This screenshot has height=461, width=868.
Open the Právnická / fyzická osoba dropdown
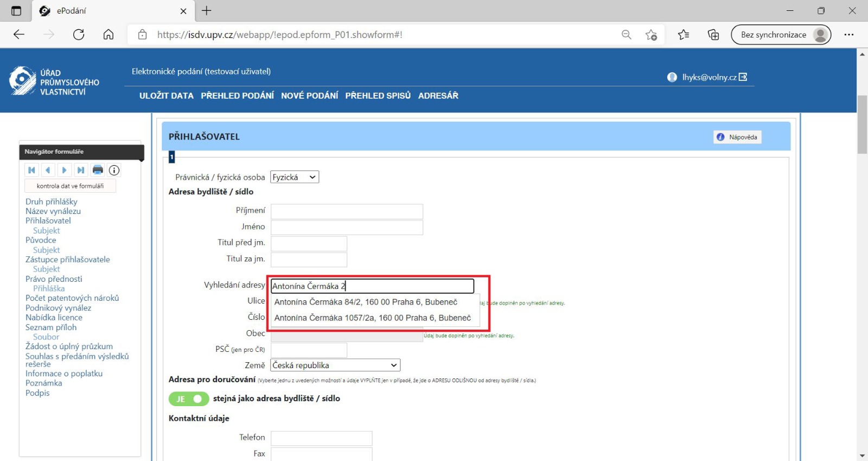[x=295, y=177]
